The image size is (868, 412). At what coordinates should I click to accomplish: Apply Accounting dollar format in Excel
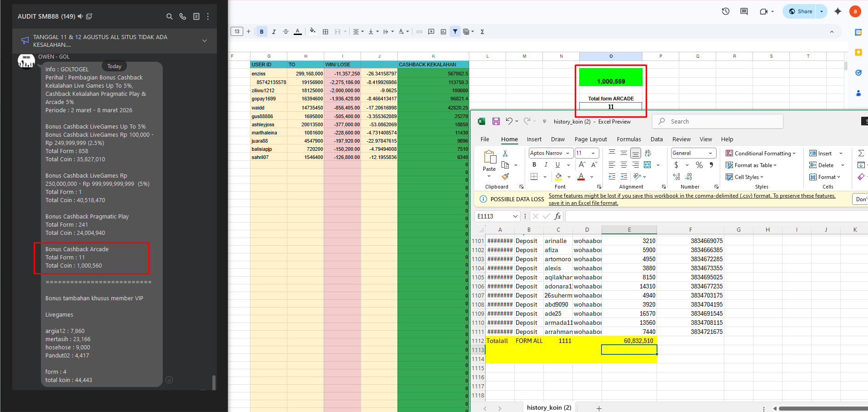pyautogui.click(x=676, y=165)
